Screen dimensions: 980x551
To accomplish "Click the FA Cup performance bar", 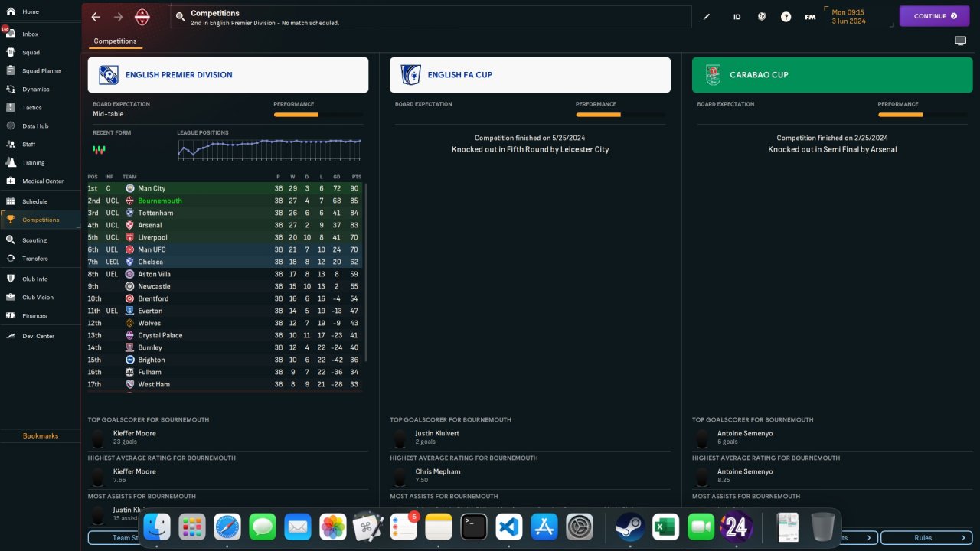I will [621, 115].
